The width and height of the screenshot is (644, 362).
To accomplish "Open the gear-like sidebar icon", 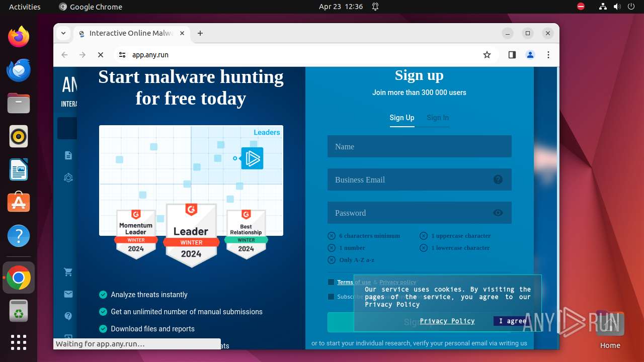I will (x=68, y=177).
